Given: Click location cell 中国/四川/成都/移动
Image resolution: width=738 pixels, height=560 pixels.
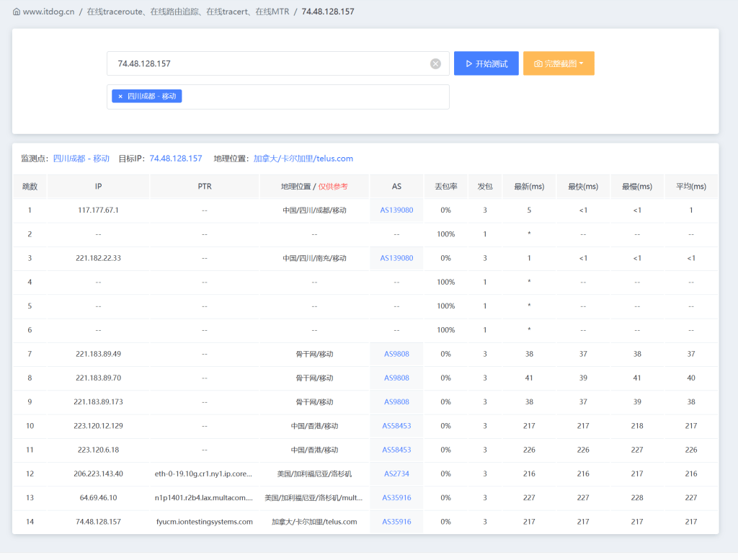Looking at the screenshot, I should [x=314, y=210].
